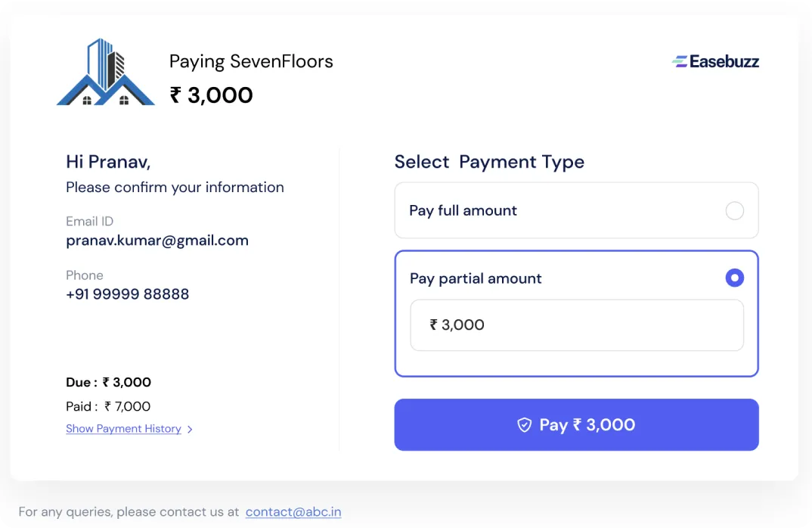Click the Easebuzz brand logo

point(715,62)
